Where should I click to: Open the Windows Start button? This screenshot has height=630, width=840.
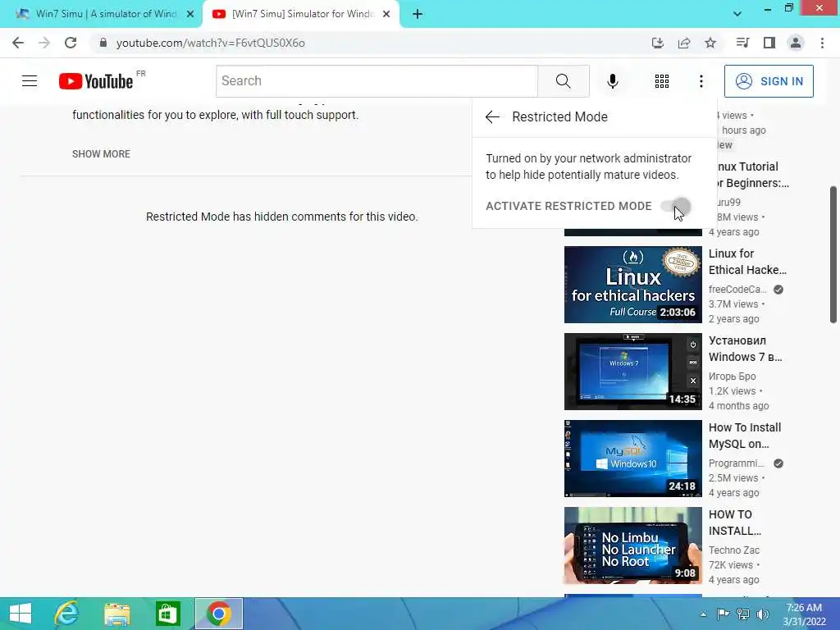(x=21, y=614)
